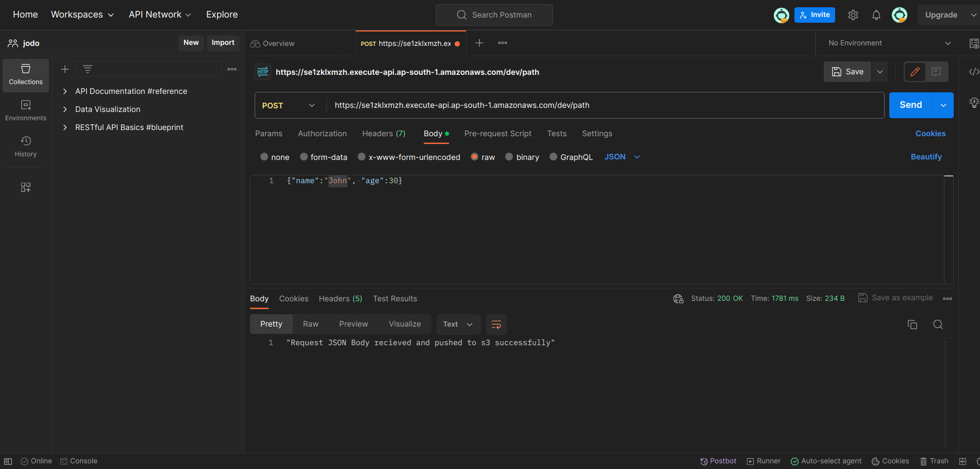Click the sync status avatar left of Invite
The width and height of the screenshot is (980, 469).
coord(782,15)
